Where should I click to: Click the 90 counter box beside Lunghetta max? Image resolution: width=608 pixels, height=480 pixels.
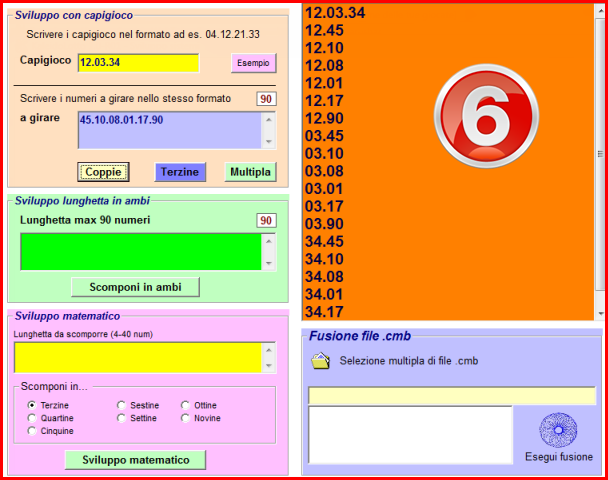(x=266, y=221)
